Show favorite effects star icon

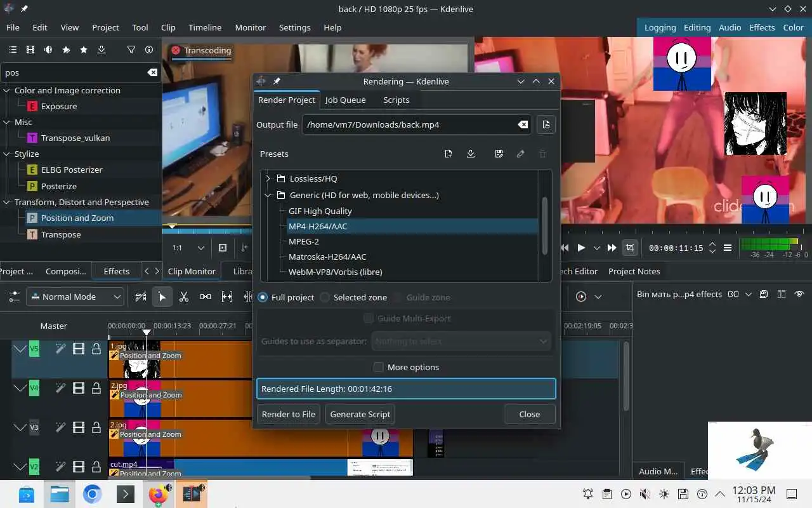[84, 50]
